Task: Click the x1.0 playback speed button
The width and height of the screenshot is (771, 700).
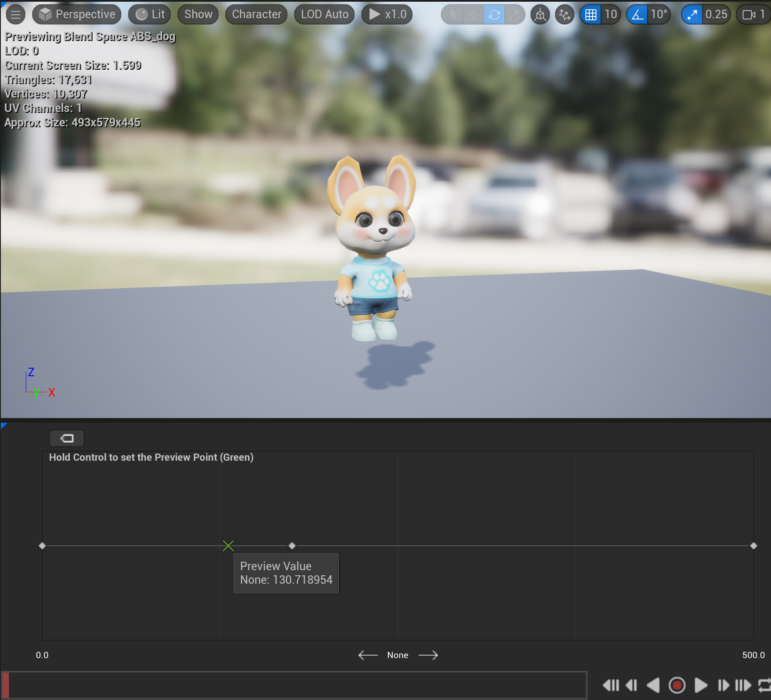Action: (387, 14)
